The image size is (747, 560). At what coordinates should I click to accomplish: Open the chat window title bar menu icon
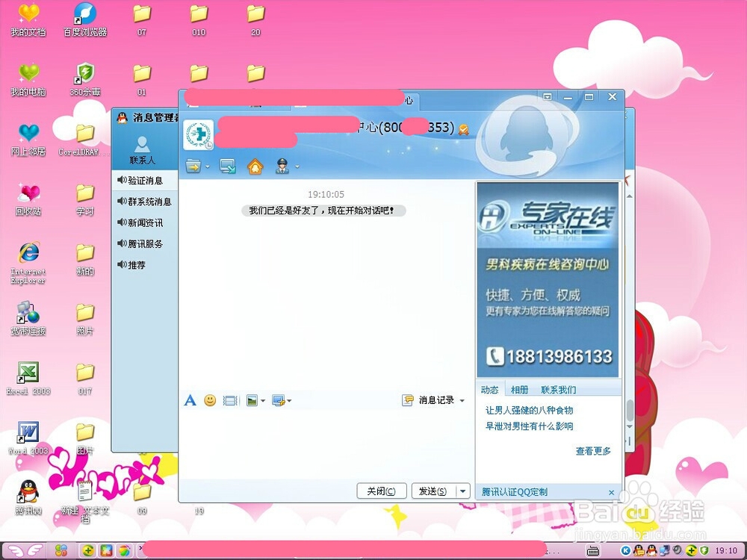coord(548,96)
